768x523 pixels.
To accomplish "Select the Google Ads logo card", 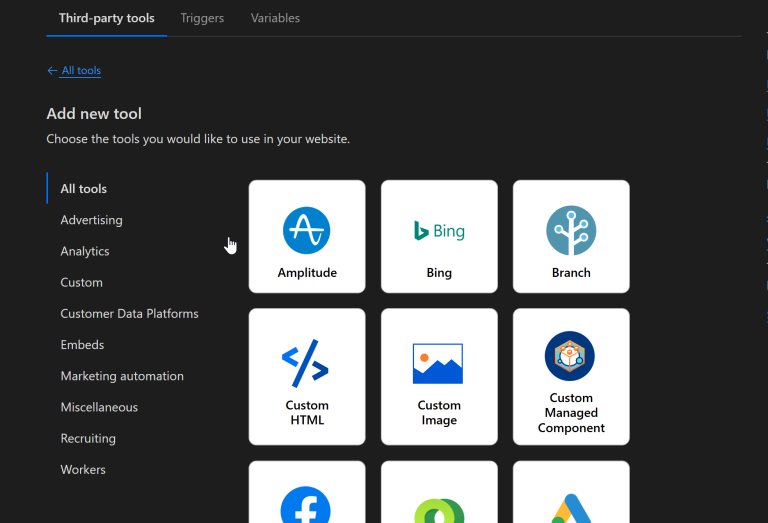I will pyautogui.click(x=571, y=498).
